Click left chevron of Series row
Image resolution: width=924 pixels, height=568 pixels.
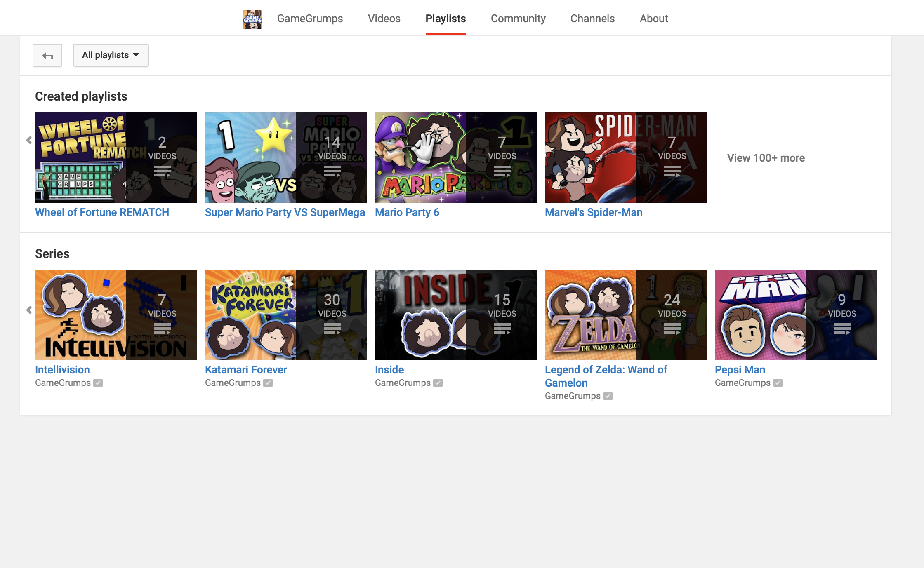(x=29, y=310)
